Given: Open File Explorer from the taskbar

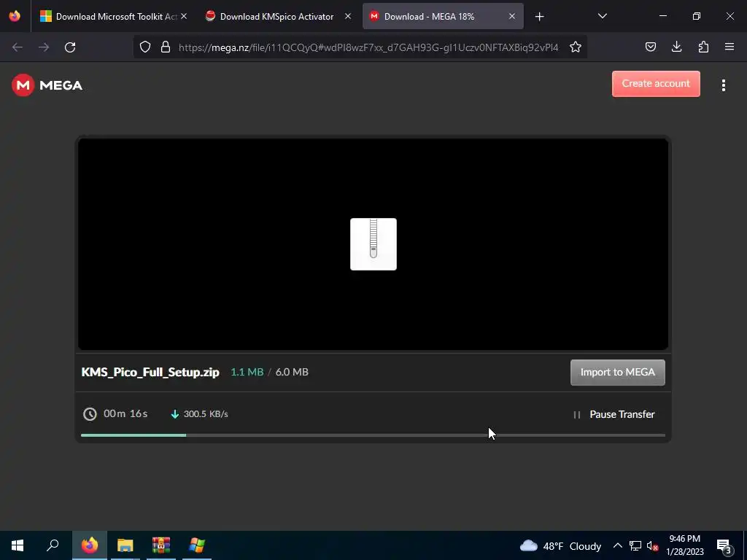Looking at the screenshot, I should click(x=125, y=545).
